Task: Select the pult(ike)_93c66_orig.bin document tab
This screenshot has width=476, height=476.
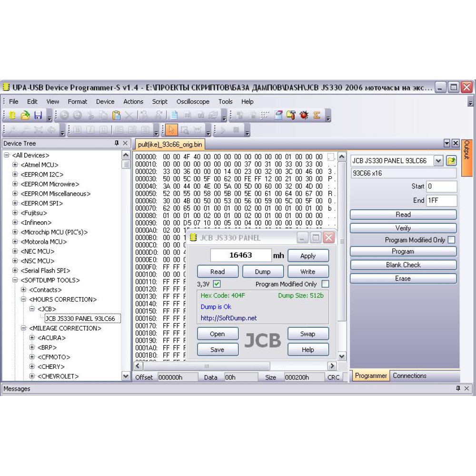Action: [x=170, y=145]
